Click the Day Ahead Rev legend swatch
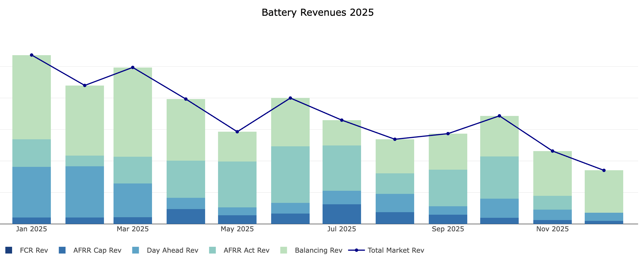The image size is (644, 260). (x=136, y=250)
